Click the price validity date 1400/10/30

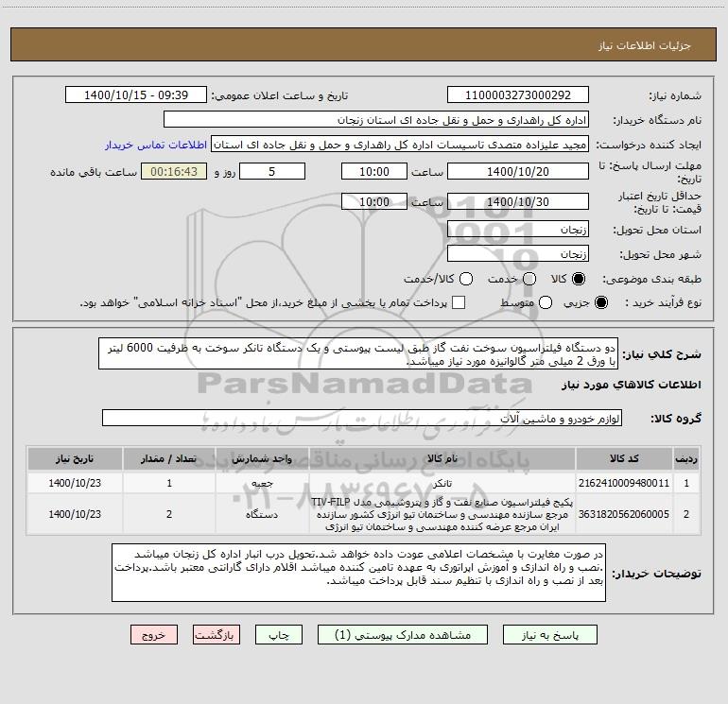518,202
